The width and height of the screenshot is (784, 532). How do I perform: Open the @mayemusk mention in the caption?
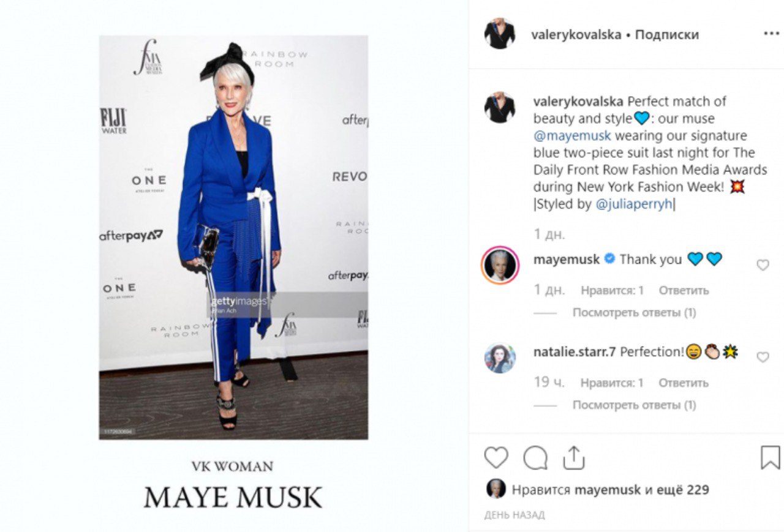tap(572, 135)
